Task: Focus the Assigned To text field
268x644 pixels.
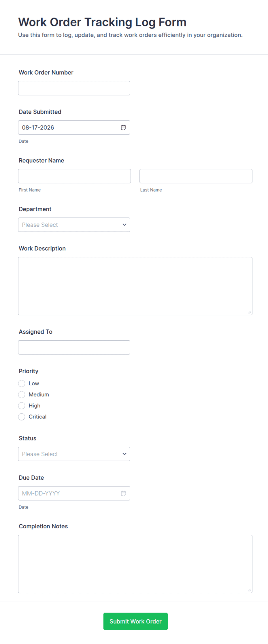Action: pos(74,347)
